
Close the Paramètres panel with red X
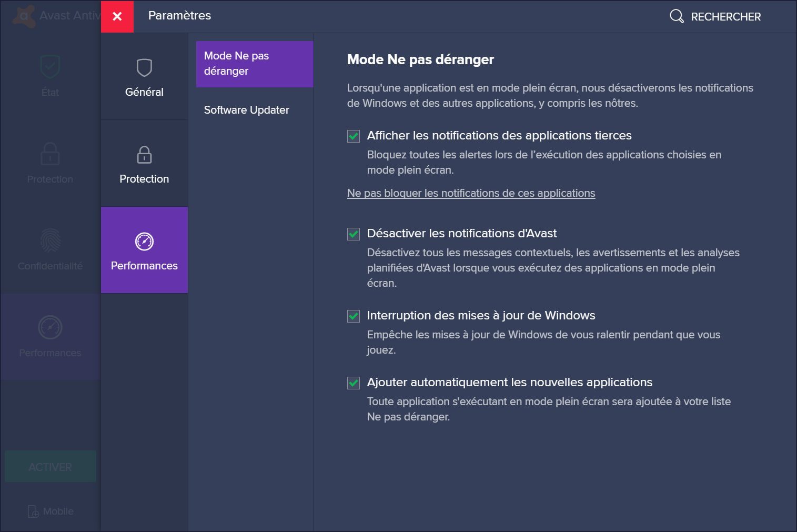pos(117,16)
